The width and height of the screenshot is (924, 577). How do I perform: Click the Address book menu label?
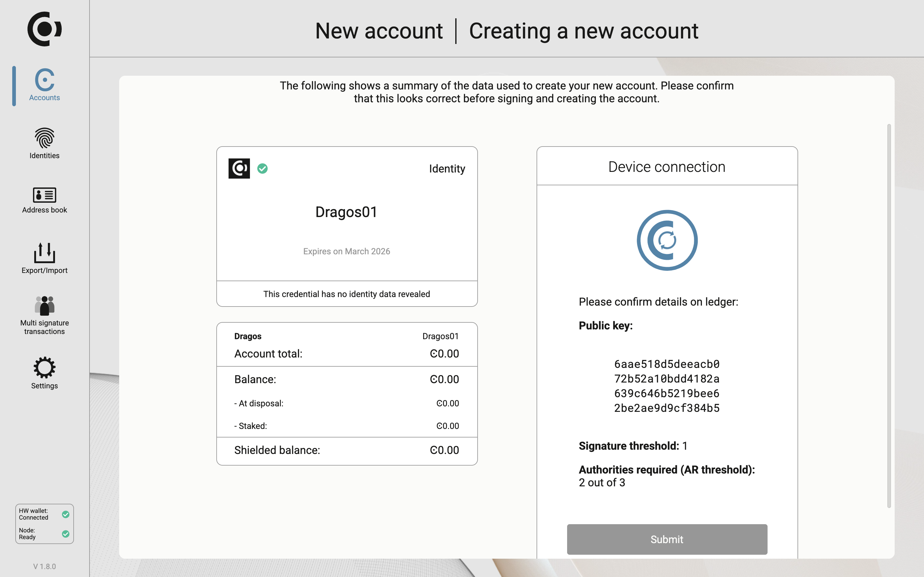(x=44, y=210)
